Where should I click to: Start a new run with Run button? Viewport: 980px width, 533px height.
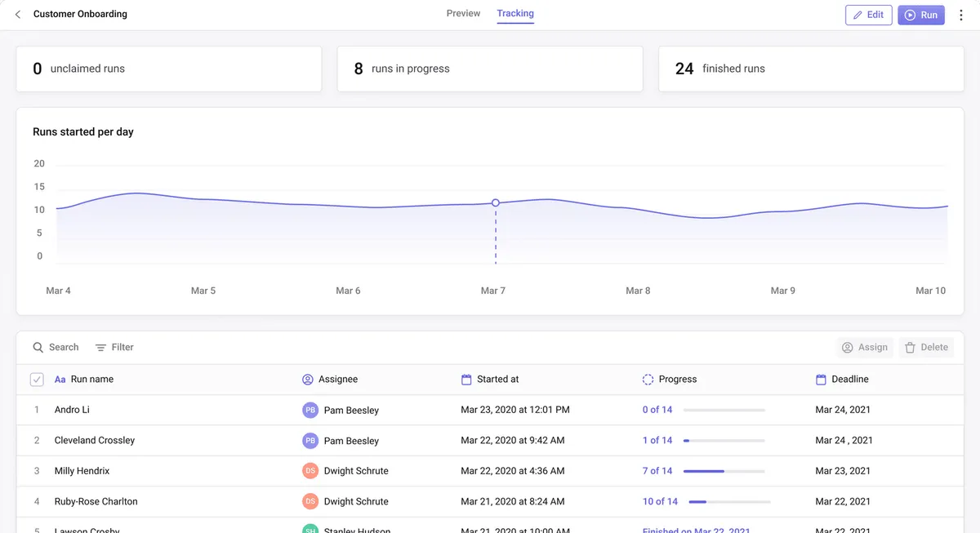[920, 15]
